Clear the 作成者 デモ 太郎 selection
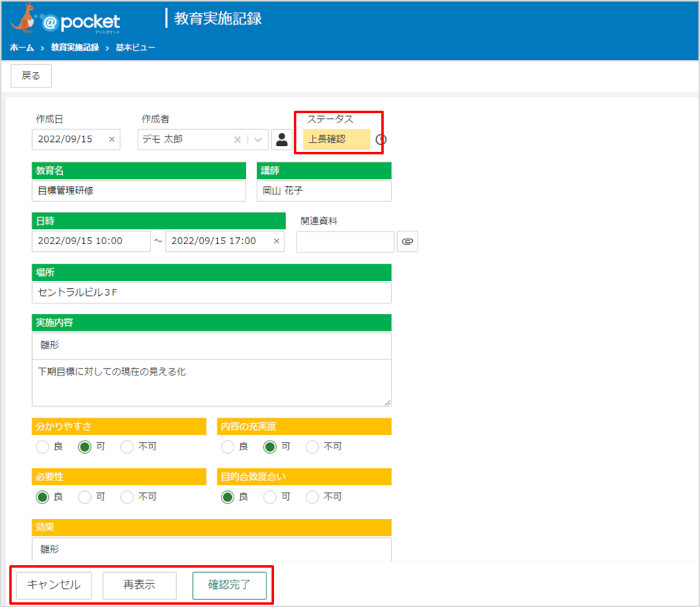This screenshot has width=700, height=607. tap(238, 140)
